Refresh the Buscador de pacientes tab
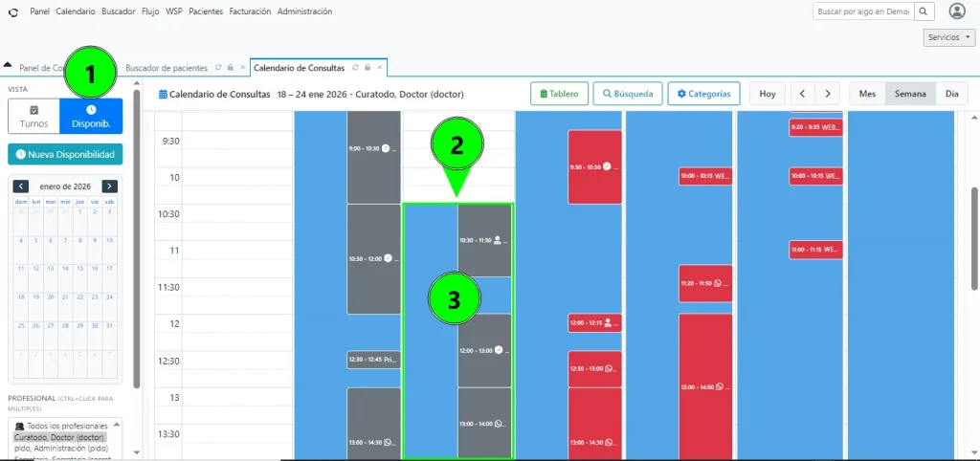The width and height of the screenshot is (980, 461). pyautogui.click(x=218, y=68)
